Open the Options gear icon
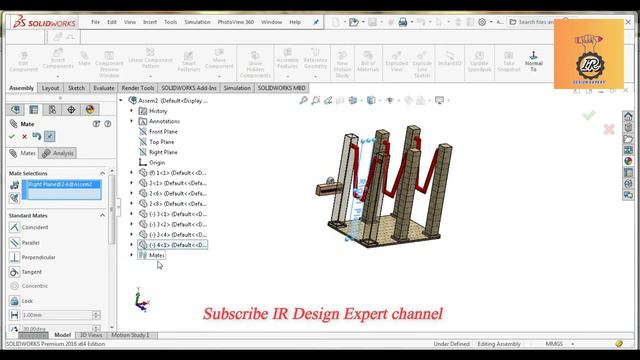 point(482,22)
